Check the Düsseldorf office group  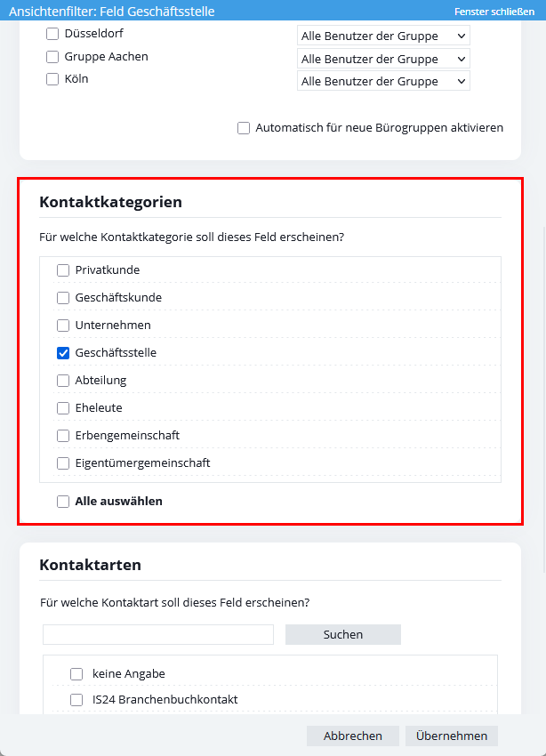(52, 34)
